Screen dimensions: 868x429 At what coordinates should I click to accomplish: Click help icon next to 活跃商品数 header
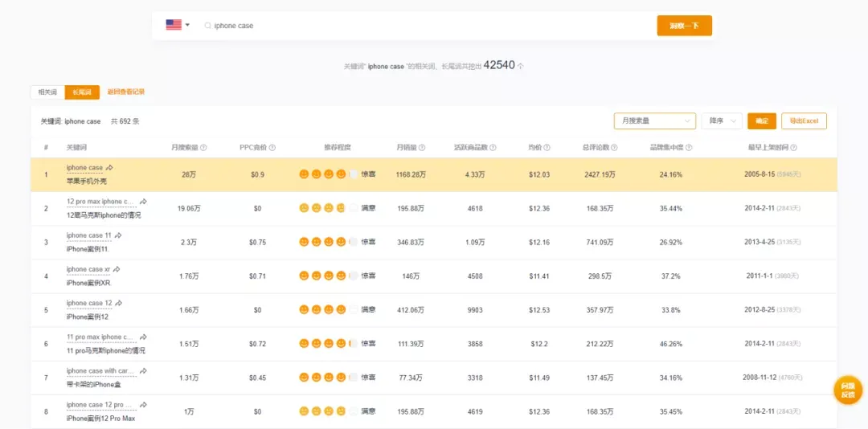click(x=493, y=148)
